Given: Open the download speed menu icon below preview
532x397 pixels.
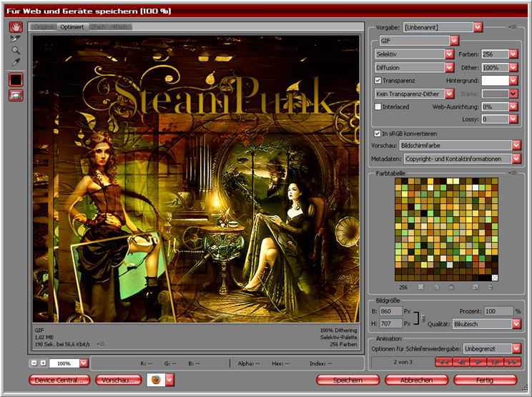Looking at the screenshot, I should coord(101,344).
